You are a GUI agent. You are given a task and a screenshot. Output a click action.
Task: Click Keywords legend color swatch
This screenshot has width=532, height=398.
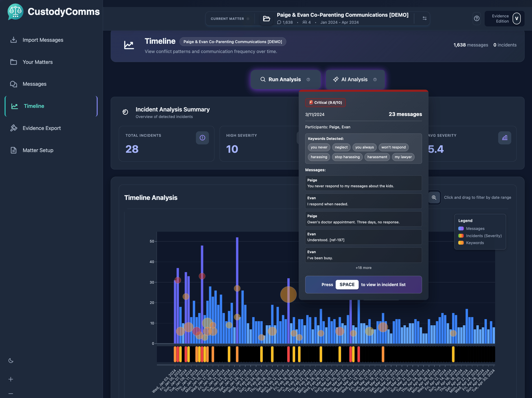[461, 243]
